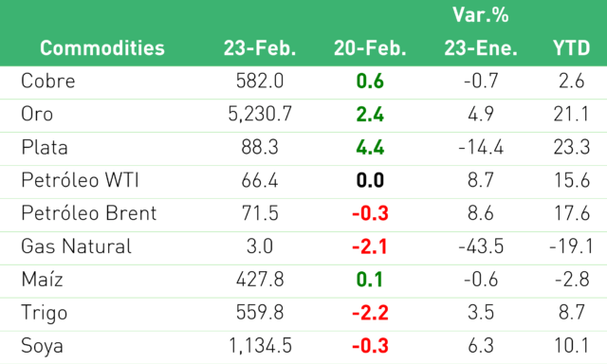Select the black 0.0 WTI change value
This screenshot has width=607, height=364.
(370, 180)
